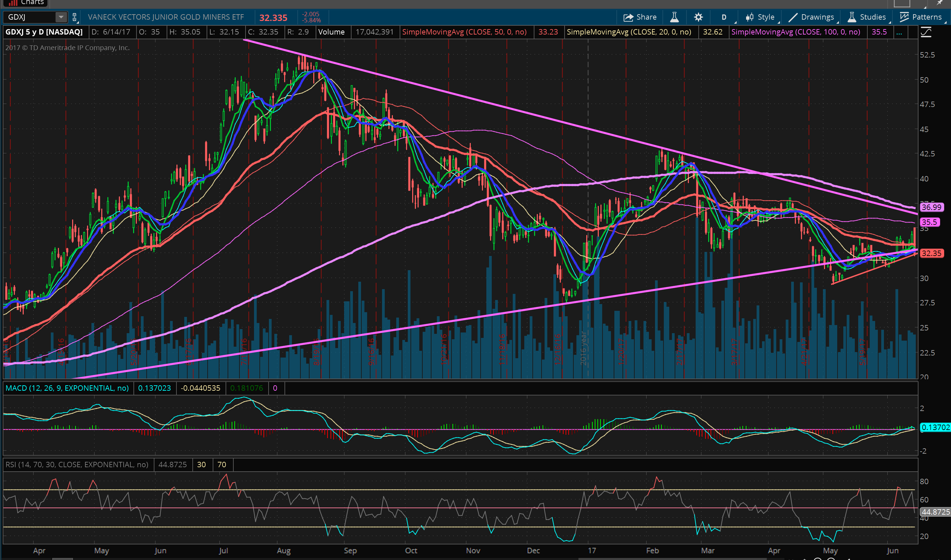Click the Studies flask icon
Viewport: 951px width, 560px height.
coord(852,17)
